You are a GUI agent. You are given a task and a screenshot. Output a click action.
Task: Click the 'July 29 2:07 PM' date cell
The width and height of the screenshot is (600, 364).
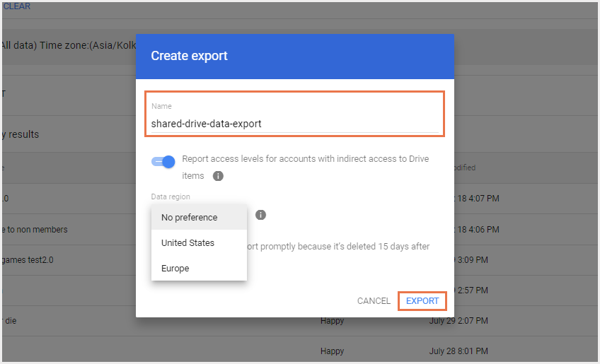[x=458, y=321]
